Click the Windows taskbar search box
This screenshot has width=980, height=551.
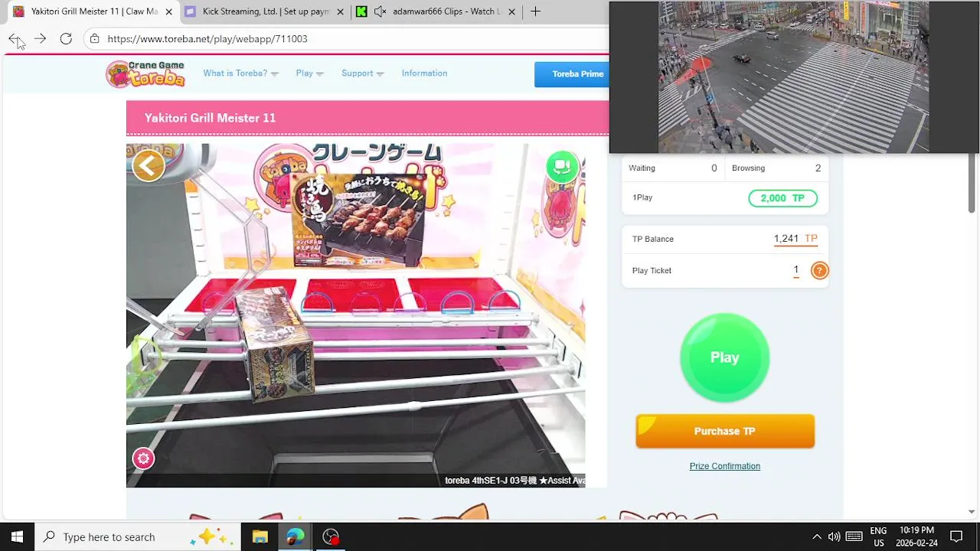(138, 536)
